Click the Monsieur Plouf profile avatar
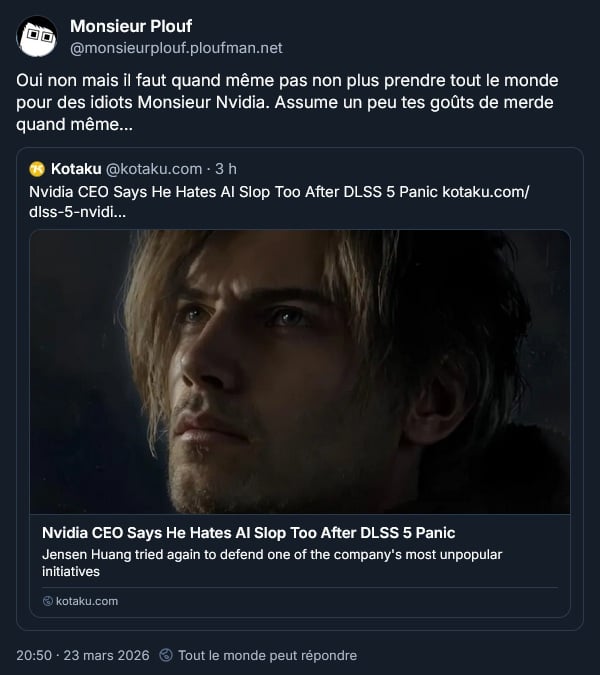The image size is (600, 675). coord(37,36)
